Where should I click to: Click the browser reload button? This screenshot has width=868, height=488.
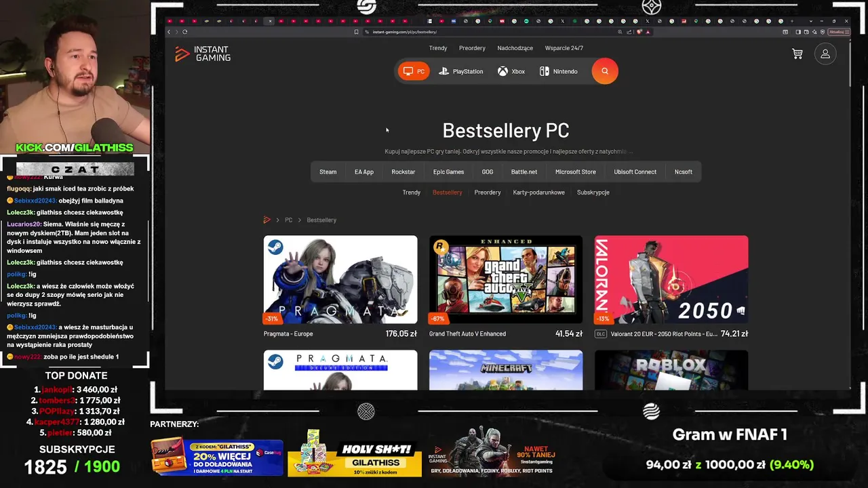coord(184,32)
